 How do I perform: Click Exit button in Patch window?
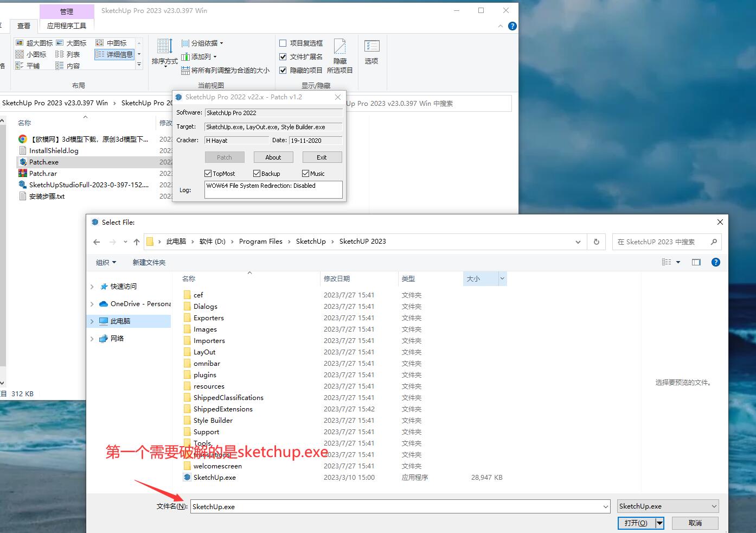tap(322, 157)
